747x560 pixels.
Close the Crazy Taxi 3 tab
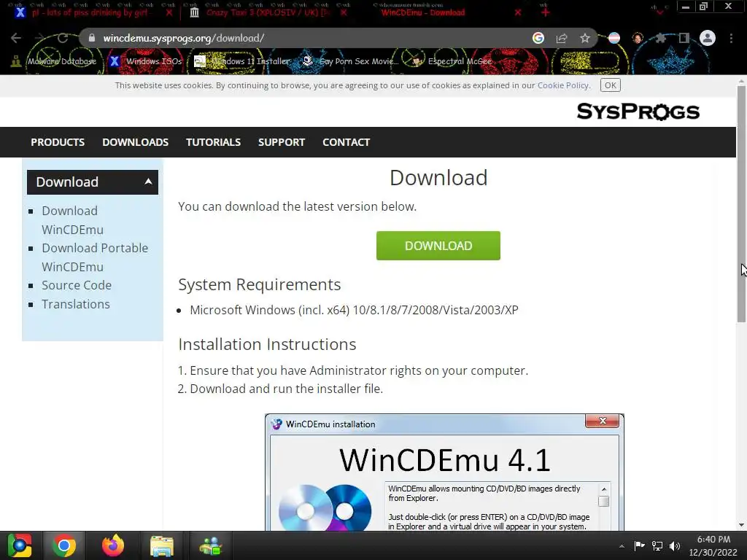pyautogui.click(x=344, y=13)
